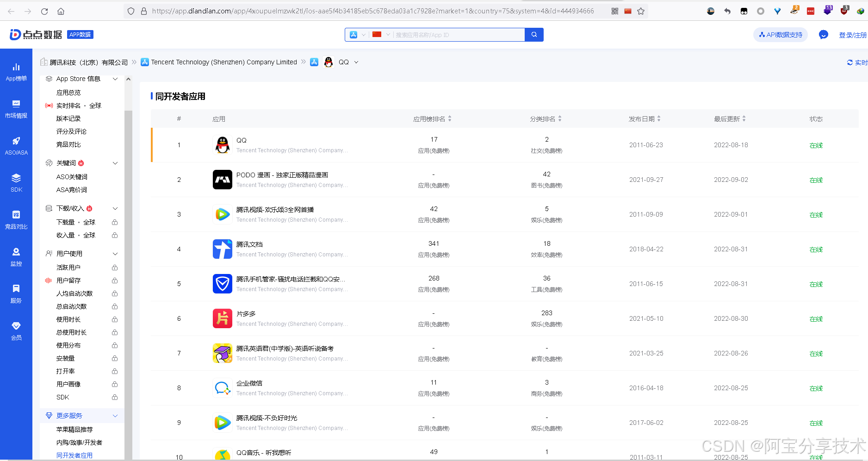Open 腾讯手机管家 shield app icon
This screenshot has width=868, height=461.
(223, 284)
